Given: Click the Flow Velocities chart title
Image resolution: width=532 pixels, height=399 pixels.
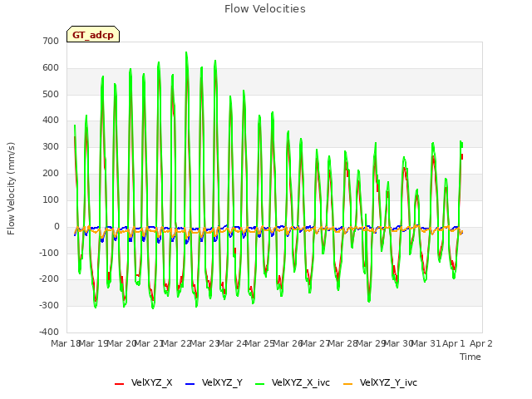Looking at the screenshot, I should (x=265, y=8).
